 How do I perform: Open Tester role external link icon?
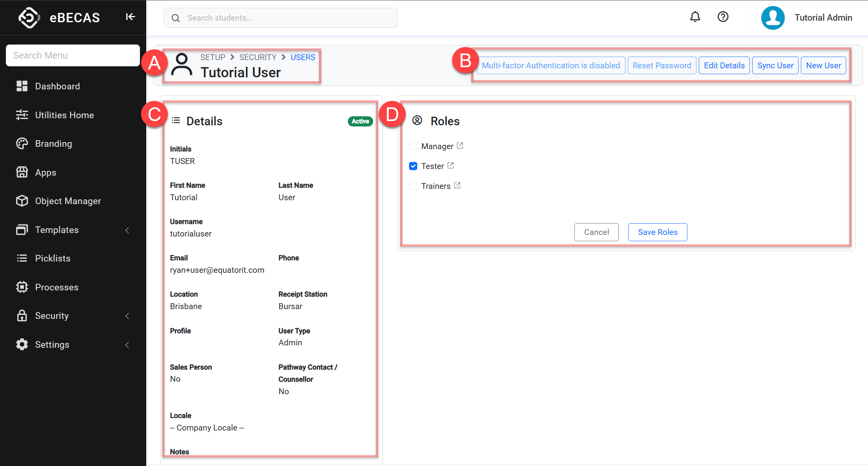[x=451, y=165]
